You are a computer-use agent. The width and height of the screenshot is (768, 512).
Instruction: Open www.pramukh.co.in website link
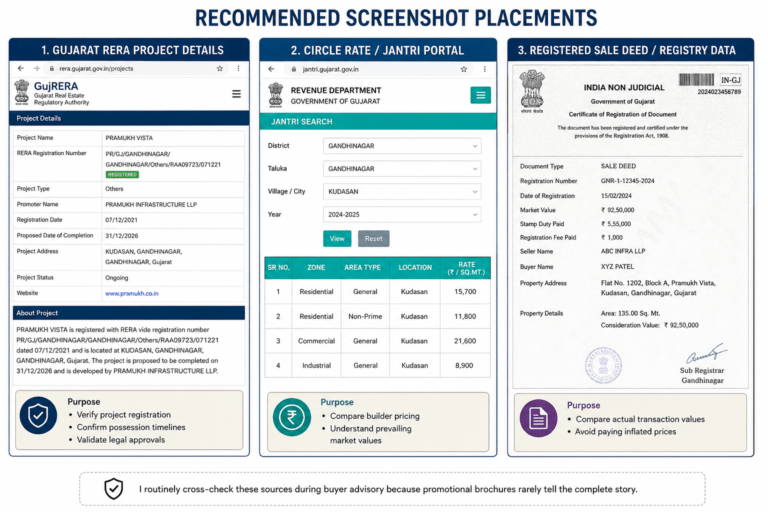[132, 293]
